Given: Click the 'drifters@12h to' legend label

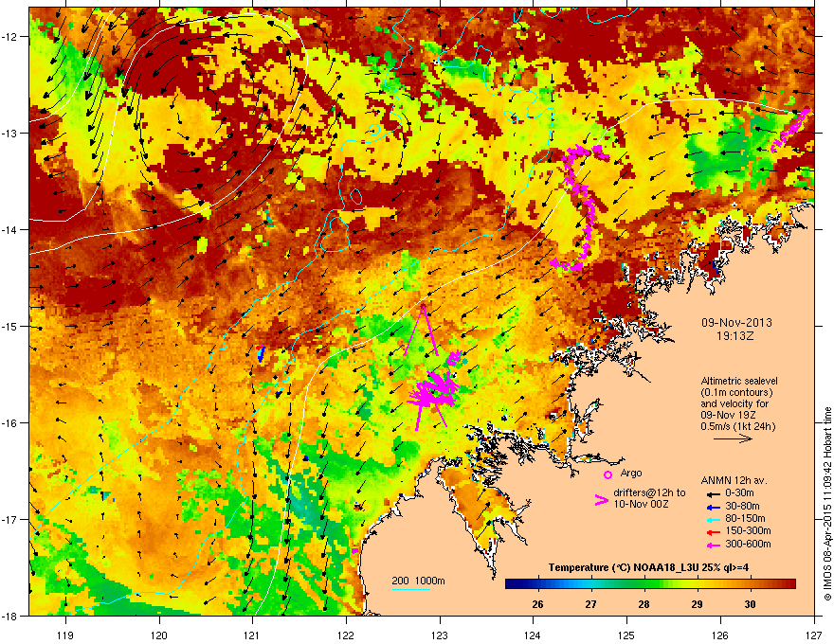Looking at the screenshot, I should pyautogui.click(x=649, y=493).
